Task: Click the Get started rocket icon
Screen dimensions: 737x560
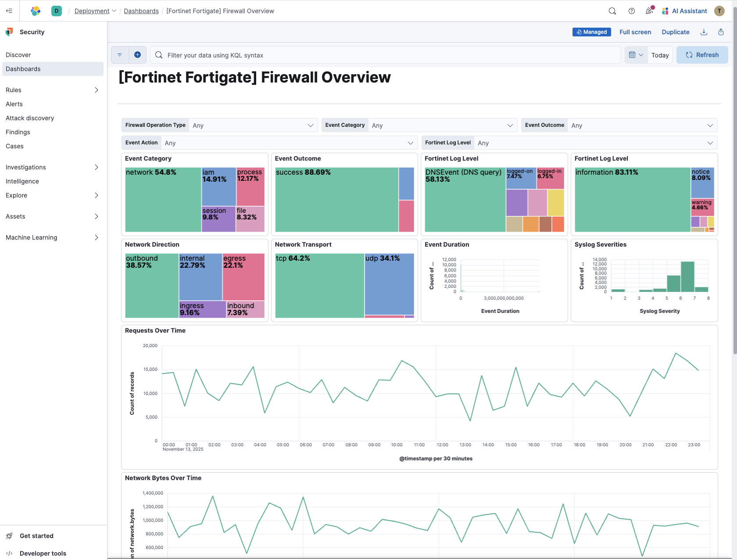Action: point(9,536)
